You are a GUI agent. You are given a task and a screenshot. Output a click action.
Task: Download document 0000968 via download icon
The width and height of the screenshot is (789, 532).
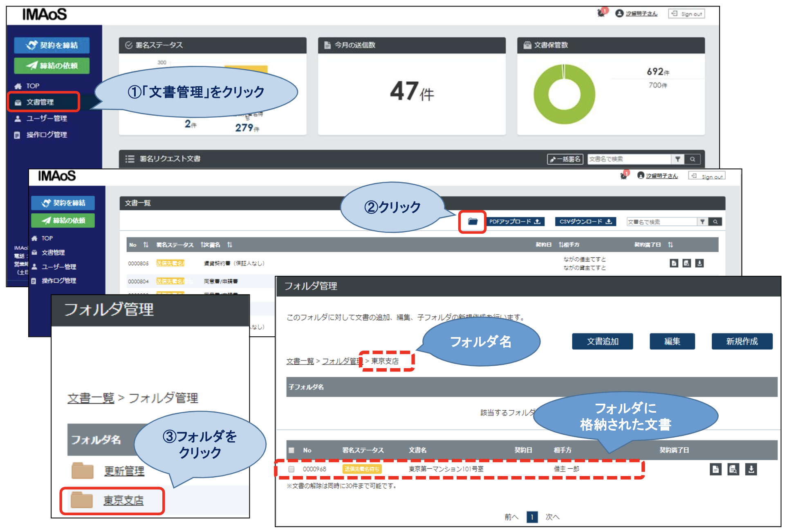coord(751,469)
